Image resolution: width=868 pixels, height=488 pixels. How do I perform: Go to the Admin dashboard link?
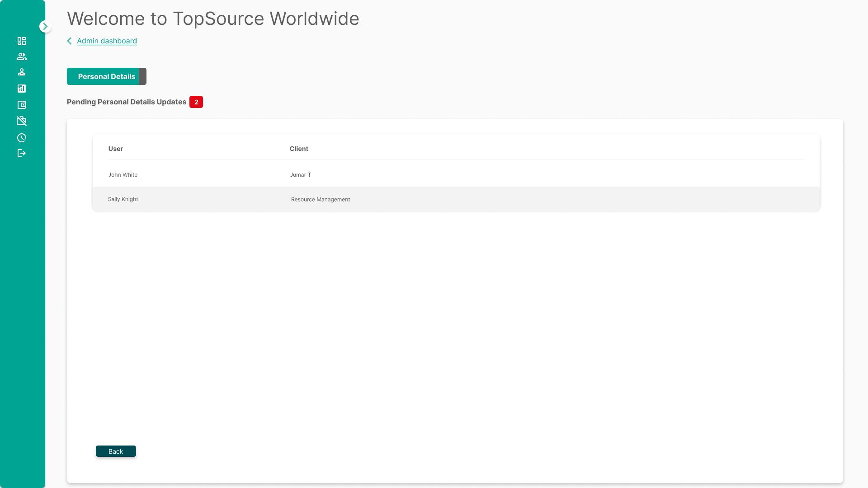(x=107, y=41)
